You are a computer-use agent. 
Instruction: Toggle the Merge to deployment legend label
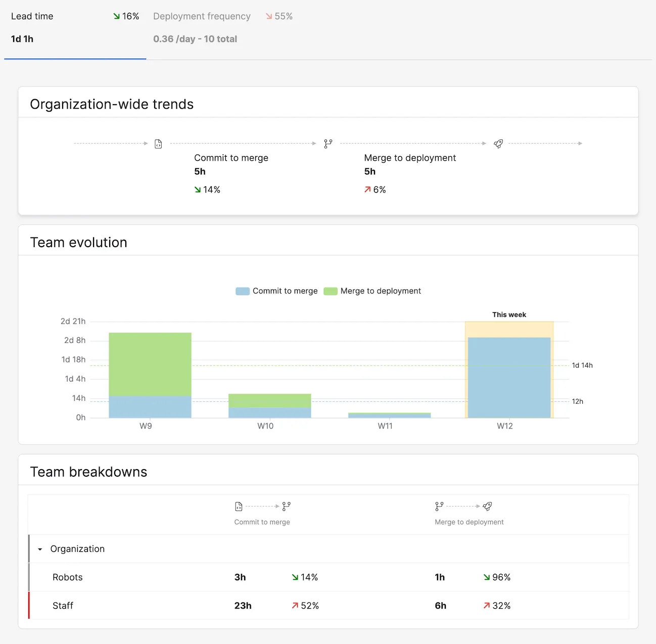pyautogui.click(x=381, y=291)
